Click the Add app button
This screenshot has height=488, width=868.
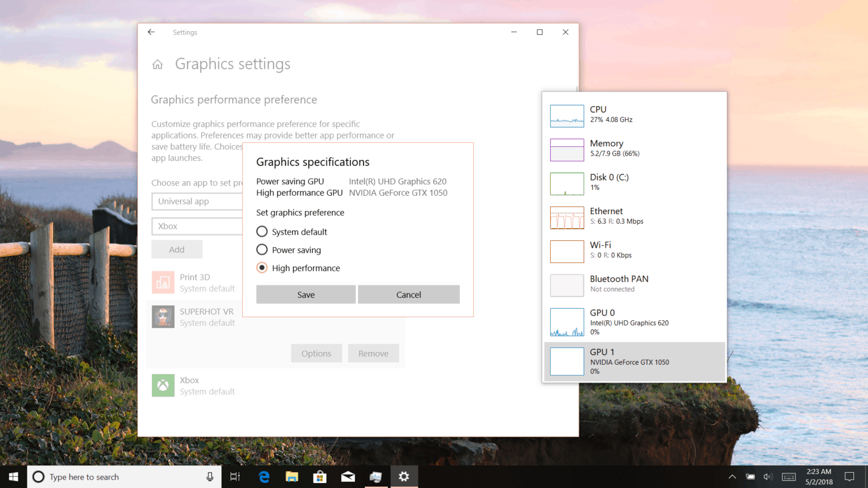point(177,249)
